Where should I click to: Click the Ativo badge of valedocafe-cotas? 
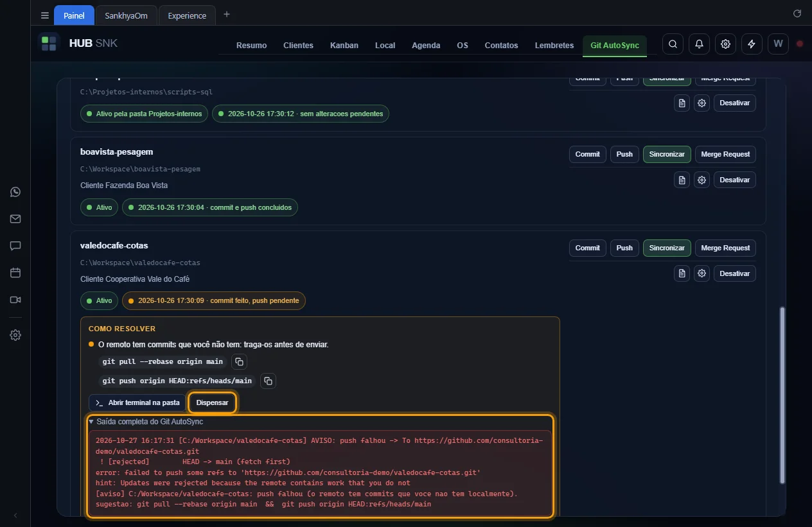pos(99,300)
